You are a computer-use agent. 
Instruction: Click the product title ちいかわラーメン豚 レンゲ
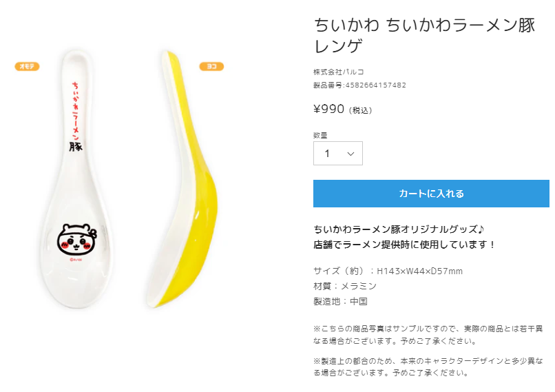[424, 35]
